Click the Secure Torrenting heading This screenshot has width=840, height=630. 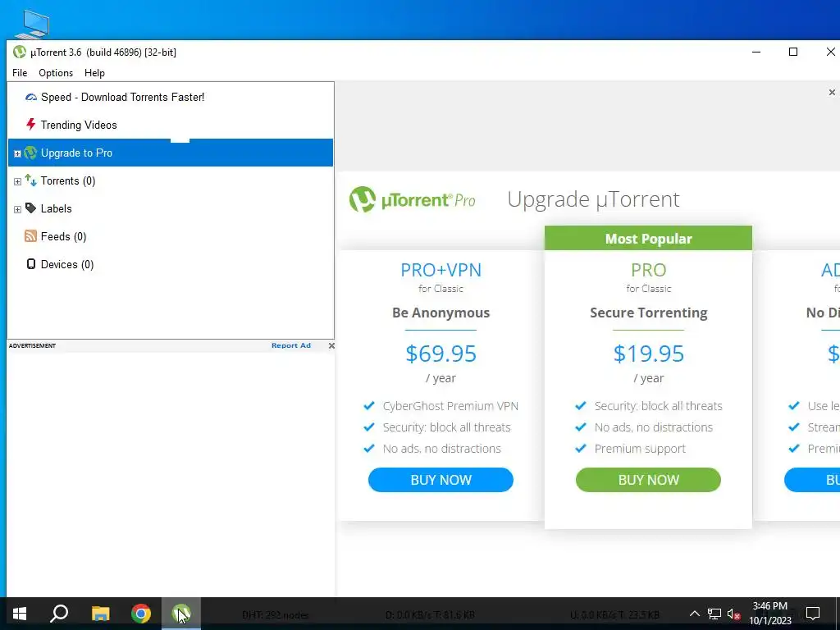[x=649, y=313]
